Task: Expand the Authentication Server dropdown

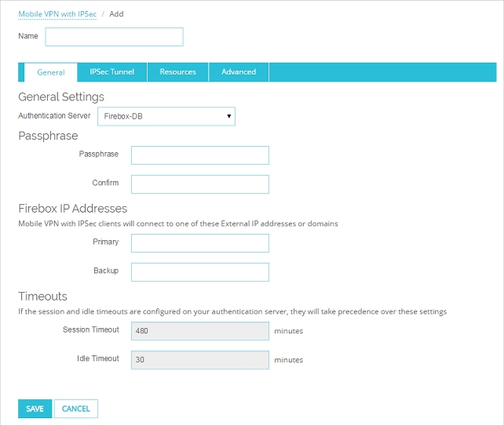Action: pos(166,117)
